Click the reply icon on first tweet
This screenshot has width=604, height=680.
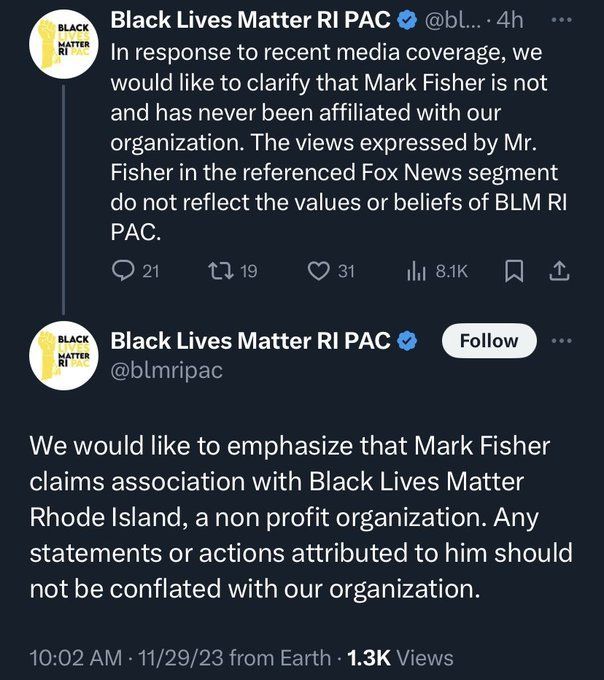pyautogui.click(x=124, y=270)
